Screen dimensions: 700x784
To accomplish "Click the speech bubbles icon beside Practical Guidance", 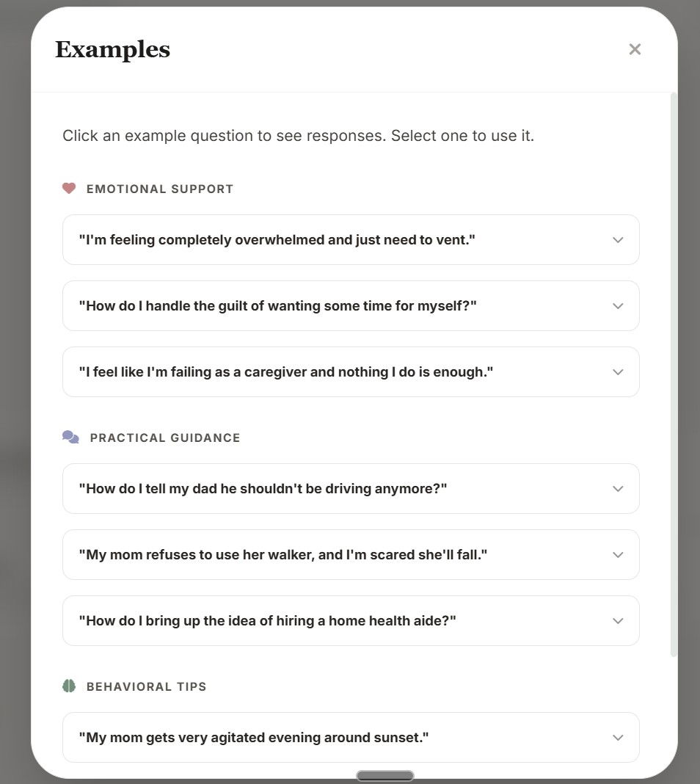I will 70,437.
